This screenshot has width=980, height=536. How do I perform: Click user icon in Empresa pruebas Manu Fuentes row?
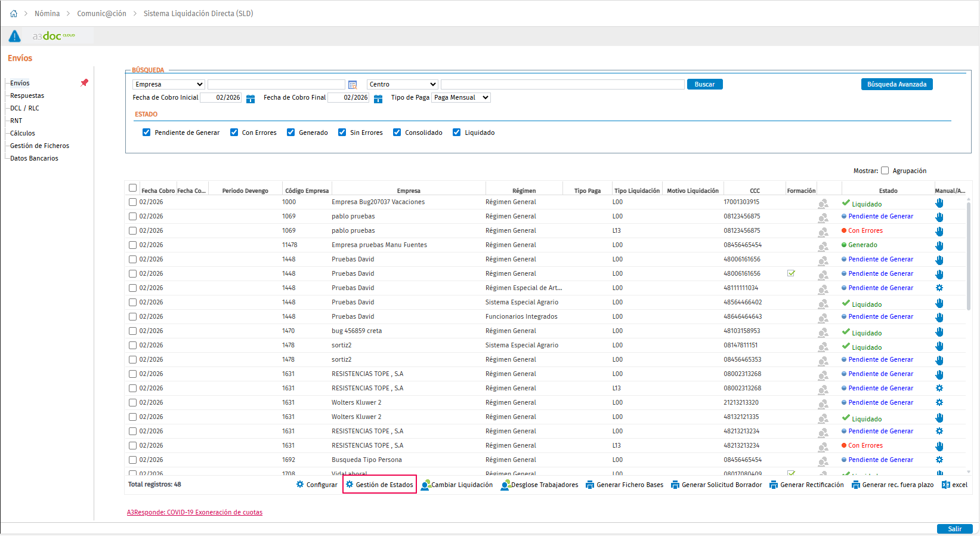(x=823, y=245)
